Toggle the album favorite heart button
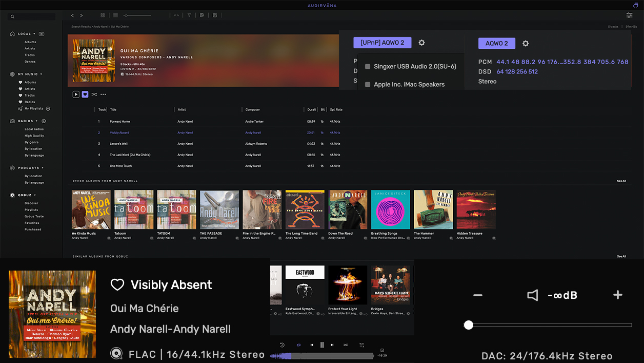Screen dimensions: 644x363 85,94
